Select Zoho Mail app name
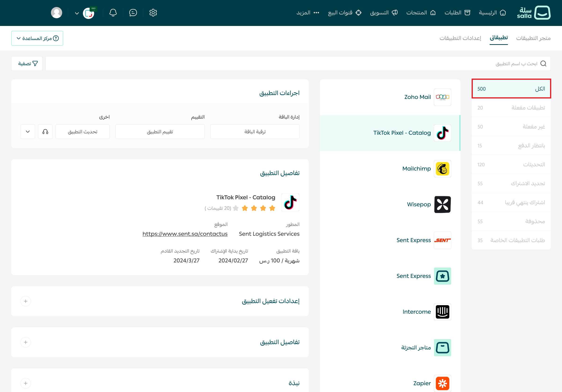562x392 pixels. click(417, 97)
